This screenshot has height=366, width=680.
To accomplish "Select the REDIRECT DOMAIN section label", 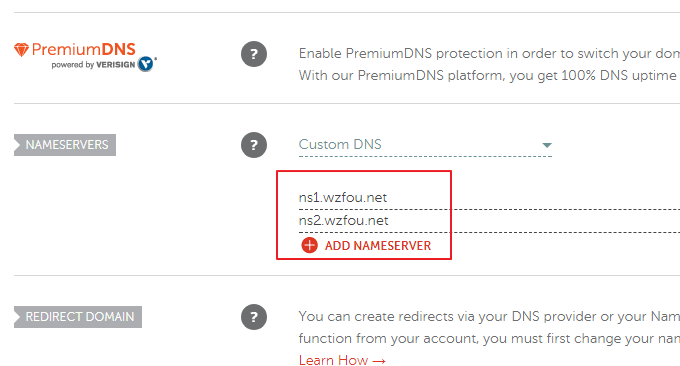I will tap(78, 317).
